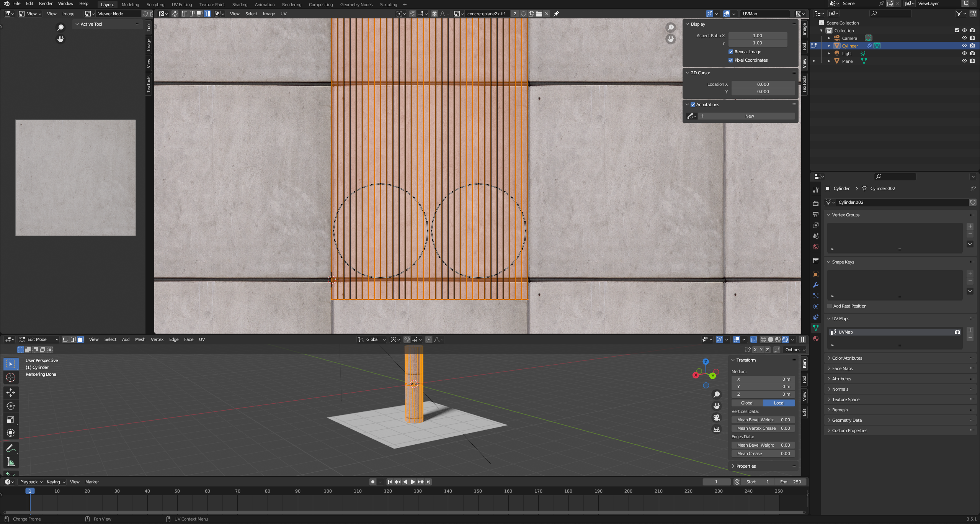Play animation forward in timeline
The image size is (980, 524).
point(413,482)
